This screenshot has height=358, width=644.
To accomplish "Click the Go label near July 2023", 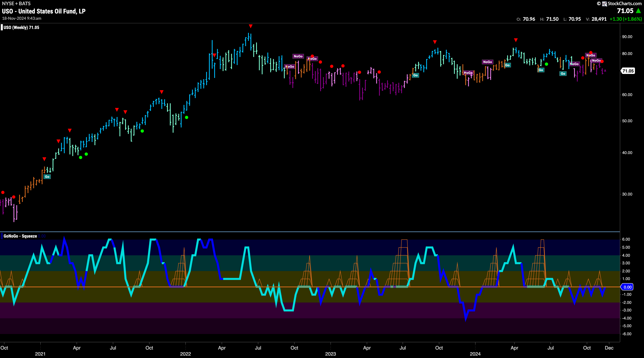I will click(415, 75).
